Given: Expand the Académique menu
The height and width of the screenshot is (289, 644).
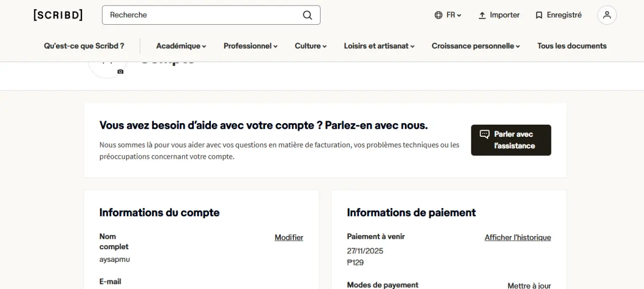Looking at the screenshot, I should click(181, 46).
